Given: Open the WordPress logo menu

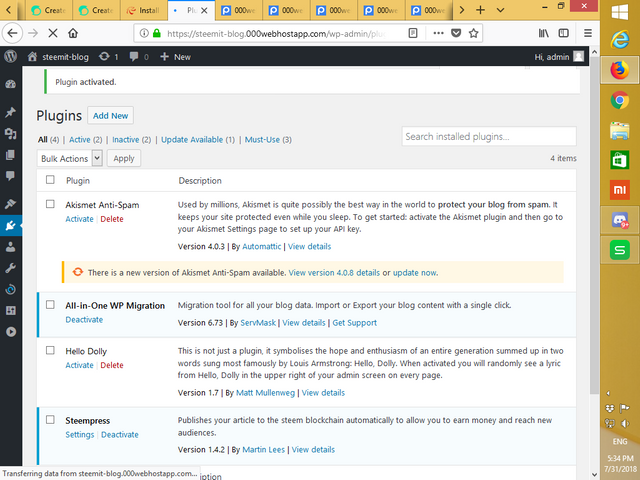Looking at the screenshot, I should coord(11,56).
